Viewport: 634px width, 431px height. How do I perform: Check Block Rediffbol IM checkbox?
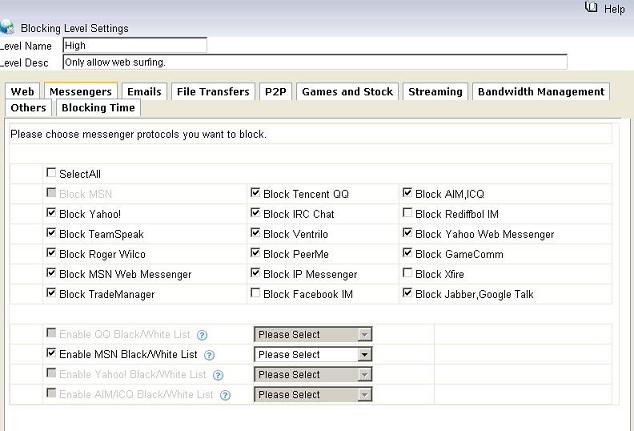click(x=407, y=212)
